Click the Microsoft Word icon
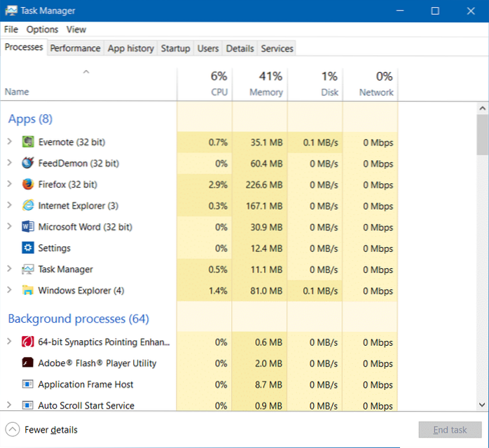Viewport: 489px width, 448px height. [x=28, y=227]
